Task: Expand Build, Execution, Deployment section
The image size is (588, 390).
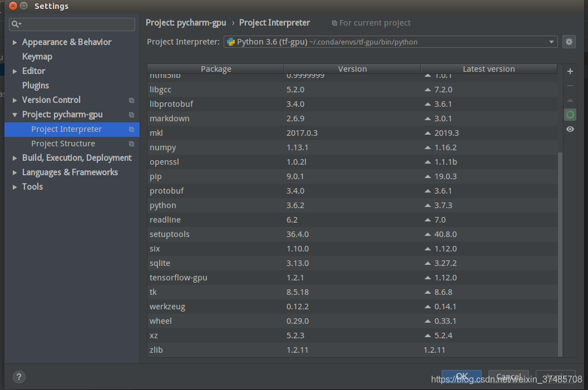Action: (x=14, y=158)
